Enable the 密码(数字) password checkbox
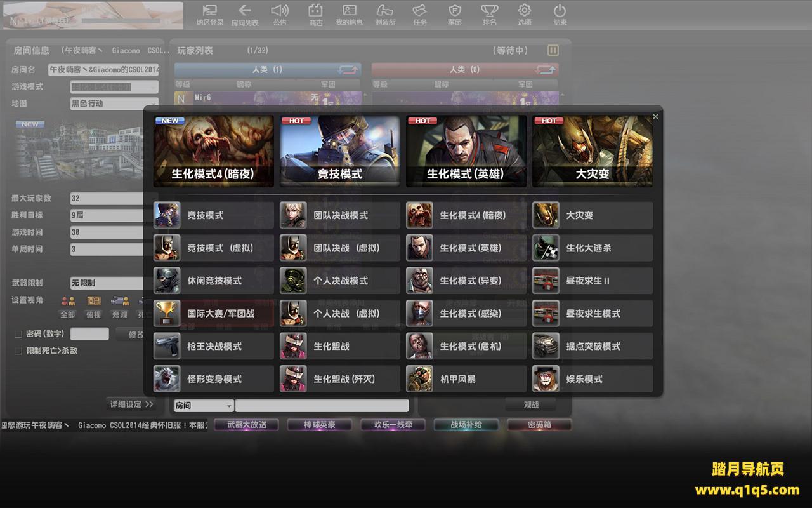This screenshot has width=812, height=508. click(18, 334)
